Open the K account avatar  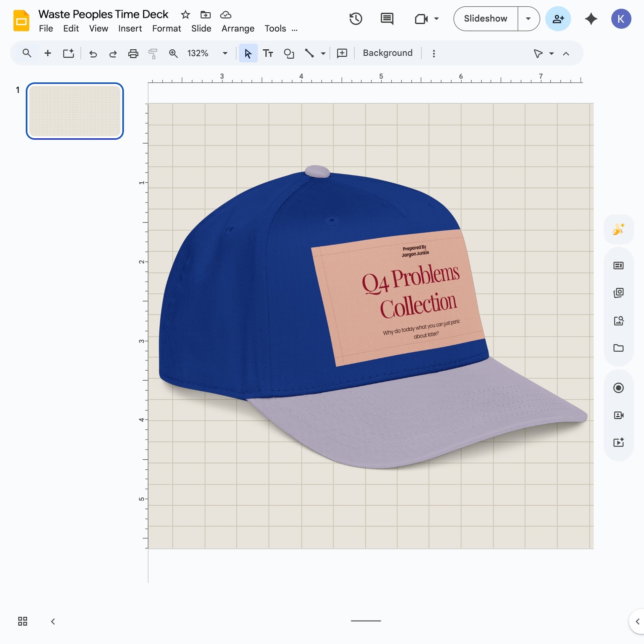pos(621,19)
